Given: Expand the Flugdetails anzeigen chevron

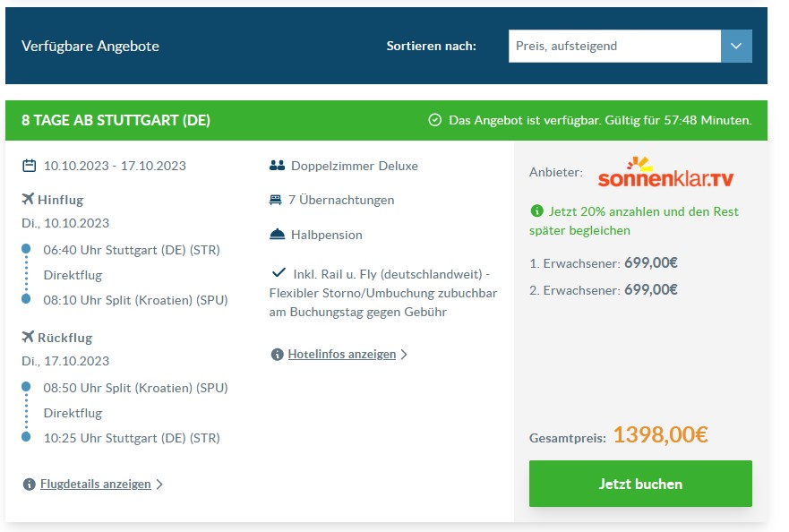Looking at the screenshot, I should (x=159, y=485).
